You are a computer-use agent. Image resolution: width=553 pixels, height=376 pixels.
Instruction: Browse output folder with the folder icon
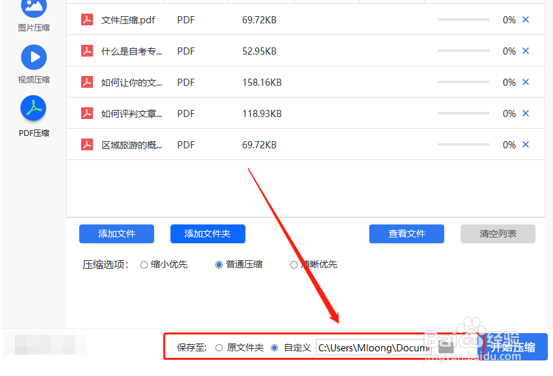(446, 347)
